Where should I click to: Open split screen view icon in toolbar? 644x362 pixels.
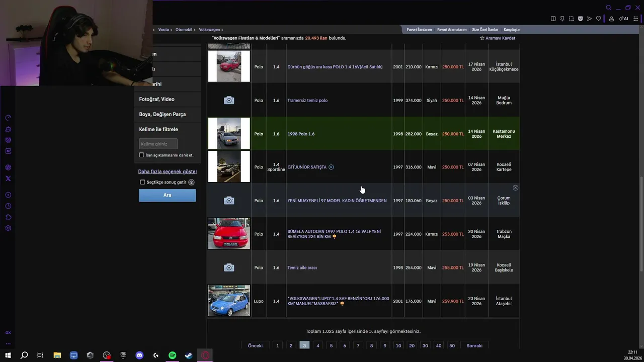553,19
